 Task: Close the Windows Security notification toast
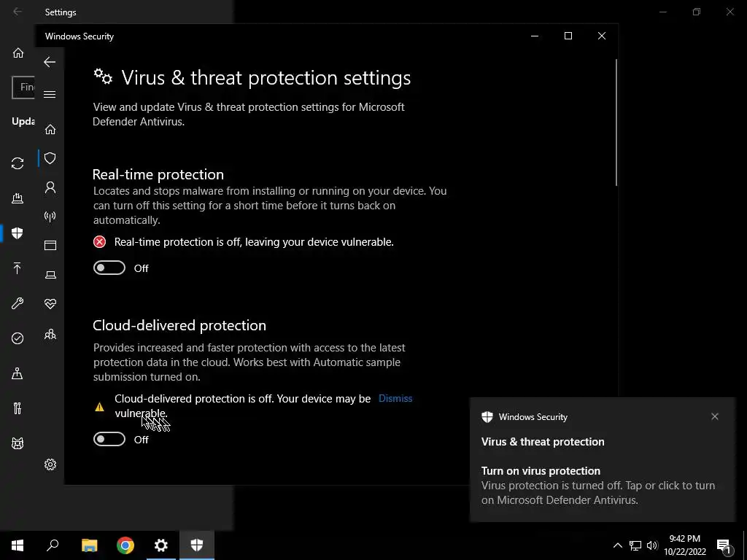[715, 416]
